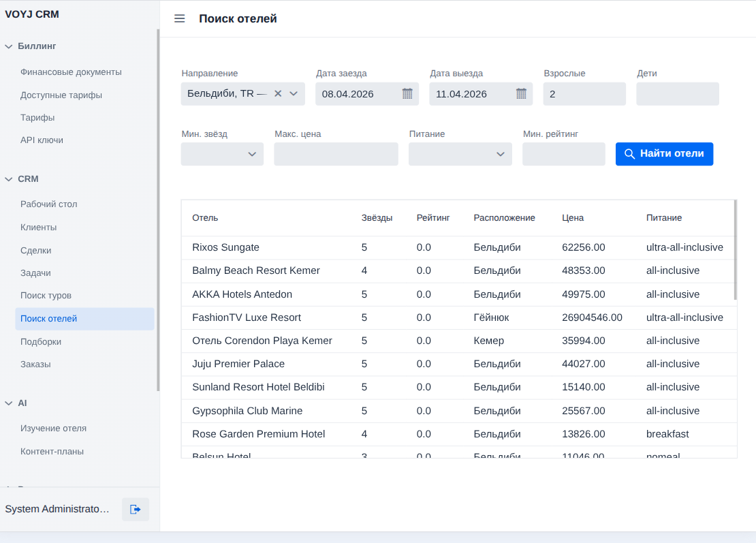Open the Питание dropdown
This screenshot has width=756, height=543.
pos(501,154)
